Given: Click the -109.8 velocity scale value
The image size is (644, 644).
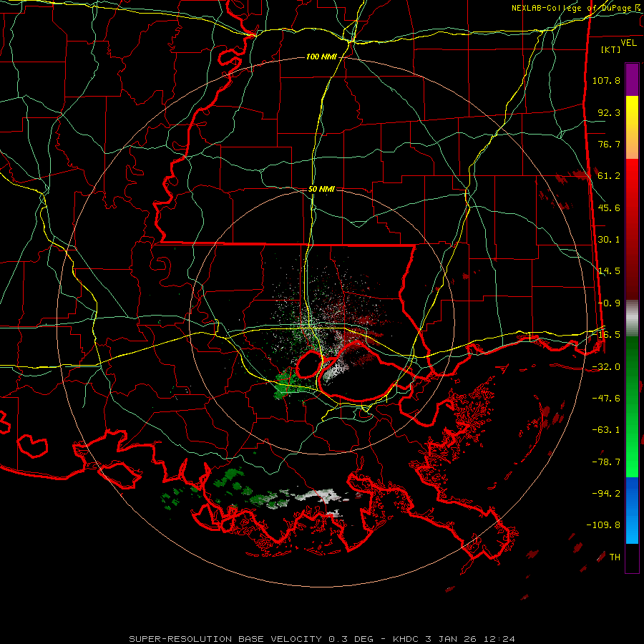Looking at the screenshot, I should click(603, 525).
